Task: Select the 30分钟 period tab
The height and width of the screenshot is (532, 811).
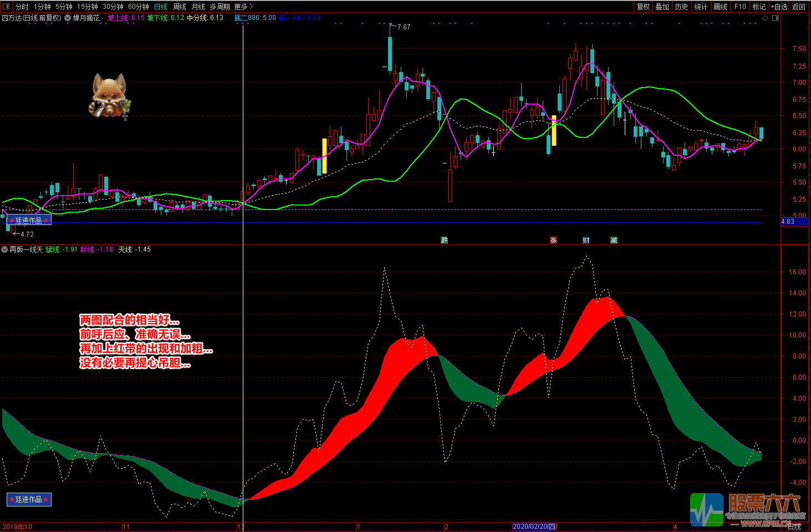Action: point(113,7)
